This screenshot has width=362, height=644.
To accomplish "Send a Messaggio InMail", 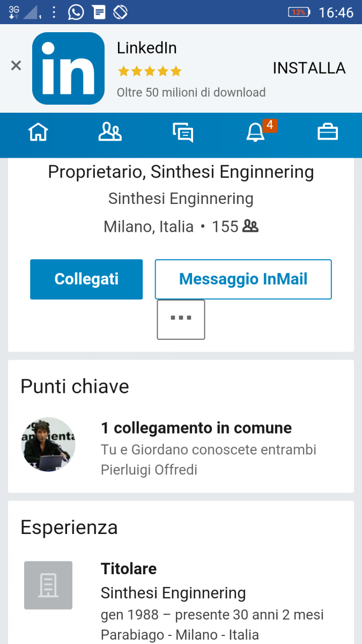I will (243, 279).
